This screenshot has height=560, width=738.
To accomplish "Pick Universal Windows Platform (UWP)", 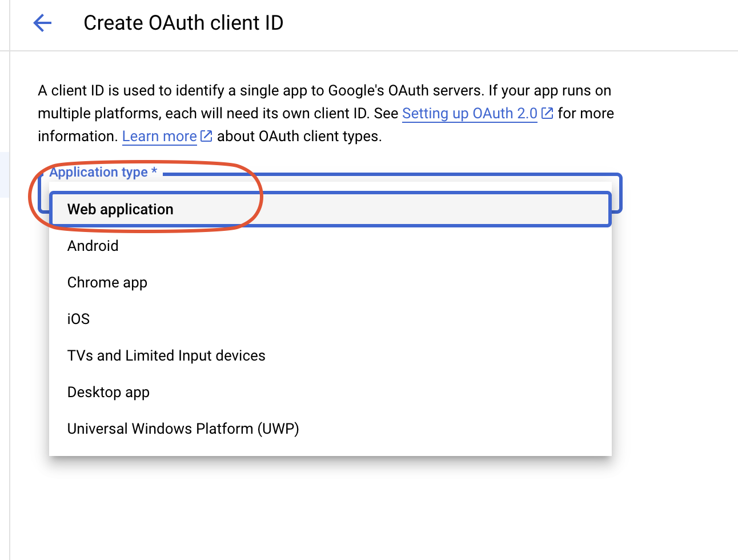I will (x=330, y=429).
